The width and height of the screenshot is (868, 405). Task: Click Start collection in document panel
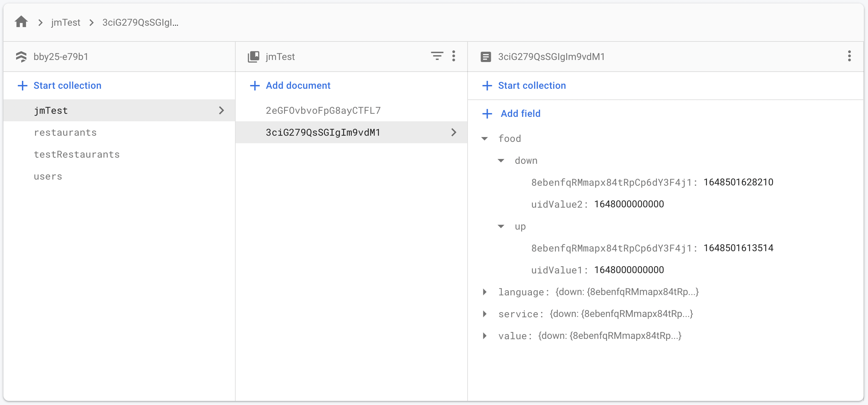pyautogui.click(x=532, y=85)
